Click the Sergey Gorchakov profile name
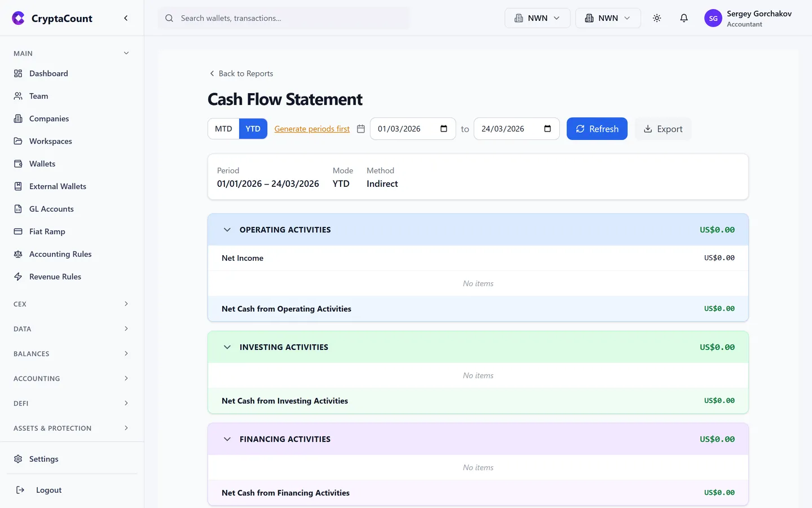 click(x=759, y=14)
